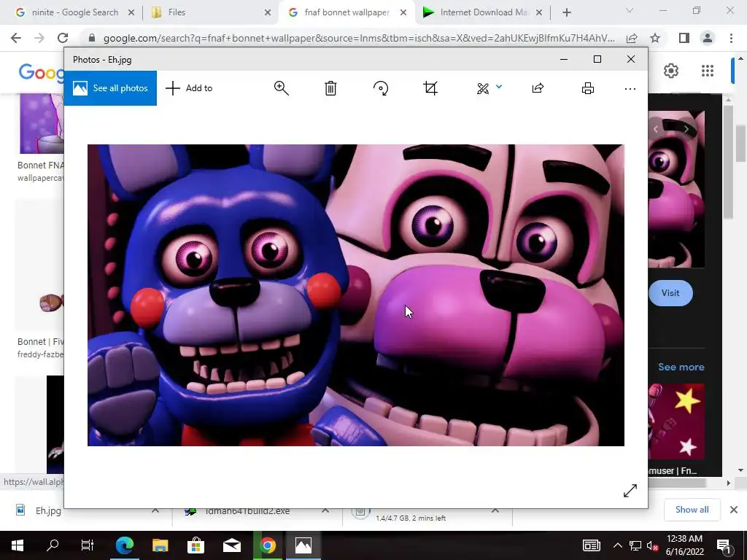Open the crop tool in Photos
Viewport: 747px width, 560px height.
pos(430,88)
